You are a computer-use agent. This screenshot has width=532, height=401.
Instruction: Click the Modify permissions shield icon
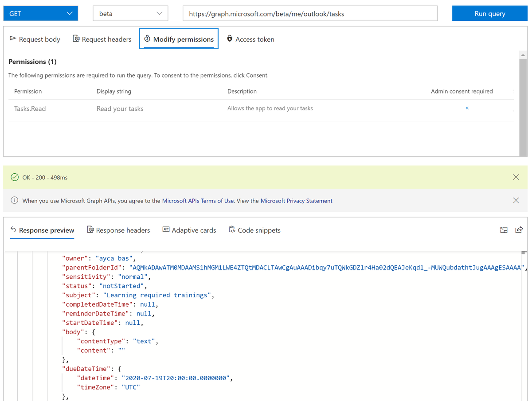[x=147, y=39]
